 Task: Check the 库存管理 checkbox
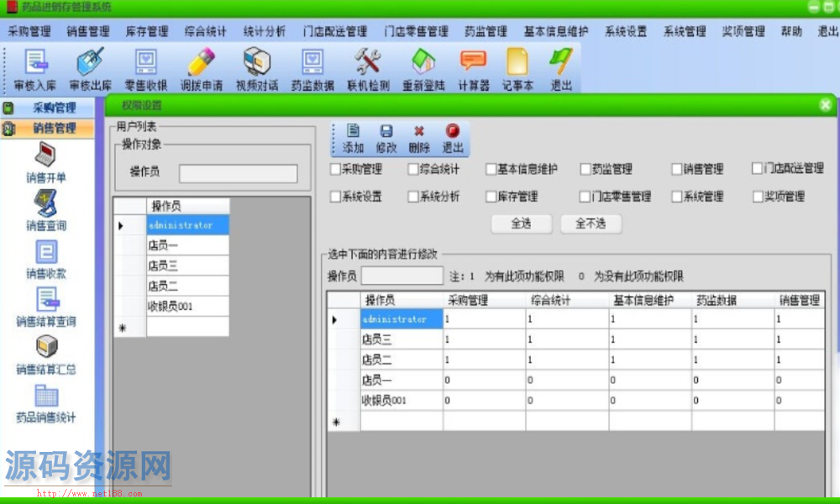pos(491,197)
